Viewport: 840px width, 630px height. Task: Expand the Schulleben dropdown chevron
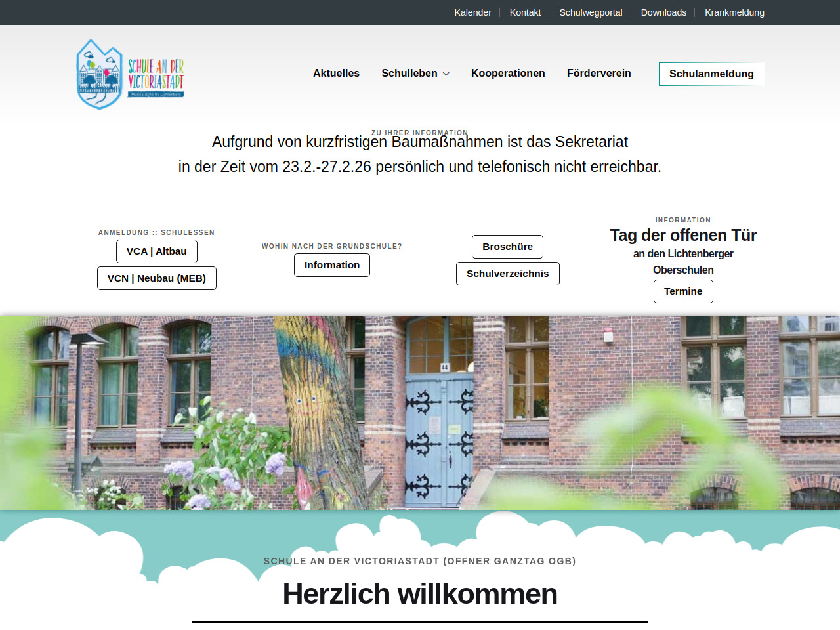click(x=446, y=74)
